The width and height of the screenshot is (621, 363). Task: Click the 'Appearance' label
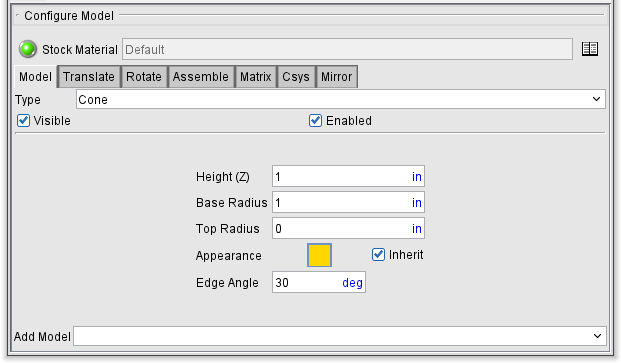coord(229,256)
